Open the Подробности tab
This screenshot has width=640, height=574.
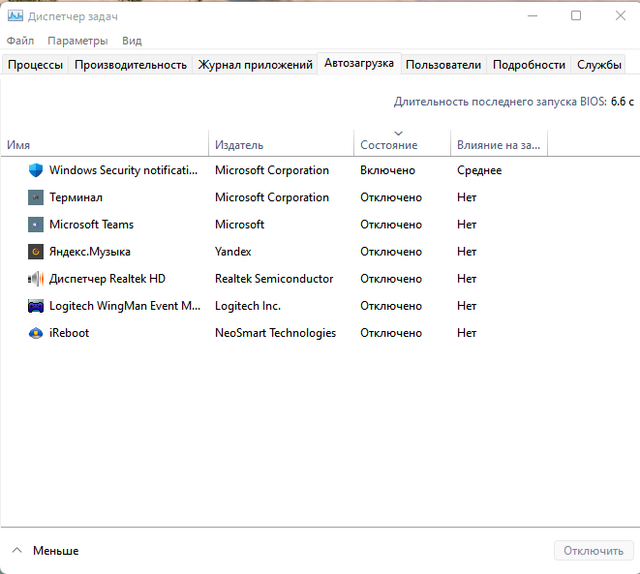click(529, 65)
